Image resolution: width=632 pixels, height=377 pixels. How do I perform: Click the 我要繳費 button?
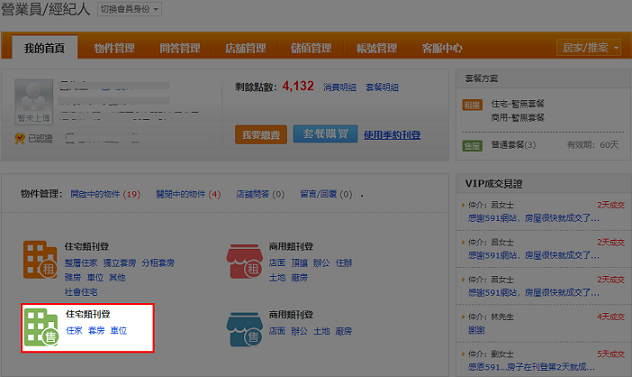pyautogui.click(x=261, y=135)
